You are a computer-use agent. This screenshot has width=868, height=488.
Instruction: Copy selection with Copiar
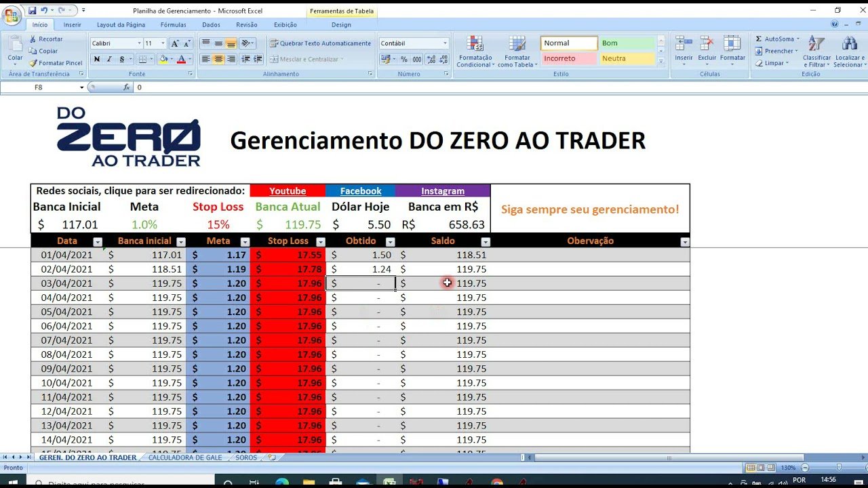[43, 51]
